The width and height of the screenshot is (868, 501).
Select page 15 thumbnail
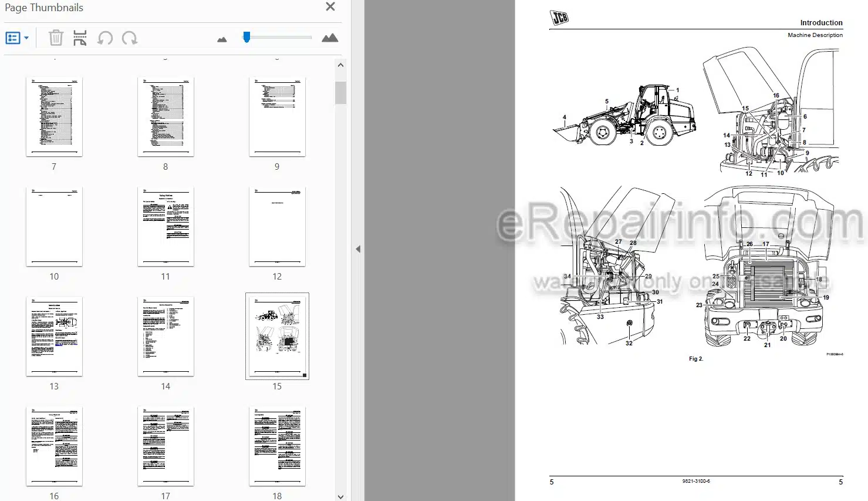277,337
